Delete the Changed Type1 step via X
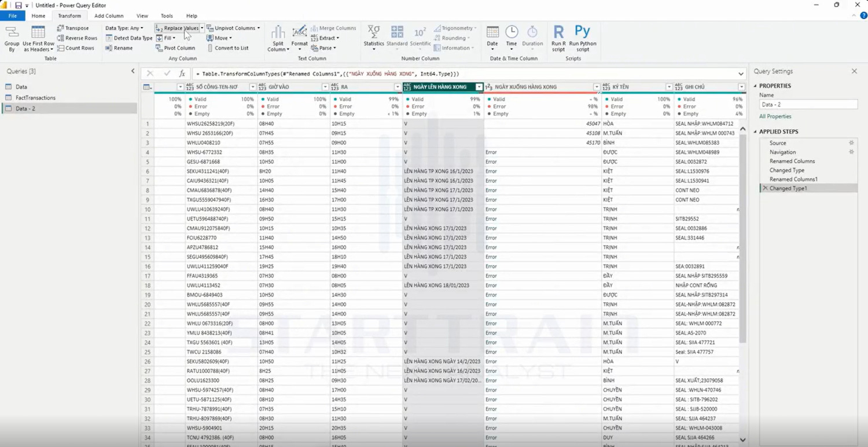 point(765,188)
